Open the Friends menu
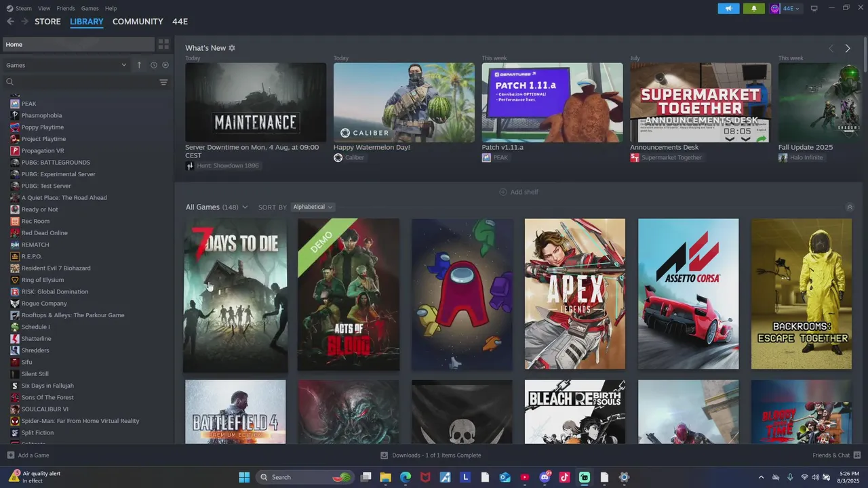Viewport: 868px width, 488px height. click(66, 8)
